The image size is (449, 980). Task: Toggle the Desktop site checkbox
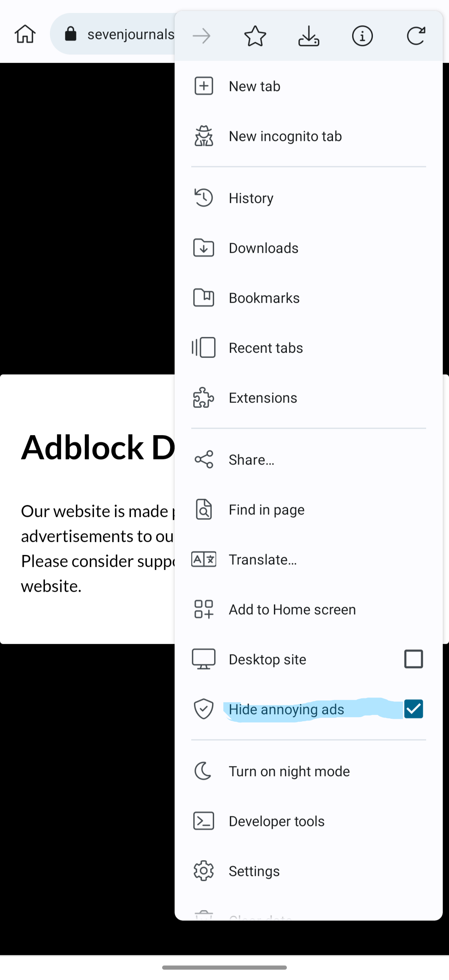coord(413,659)
